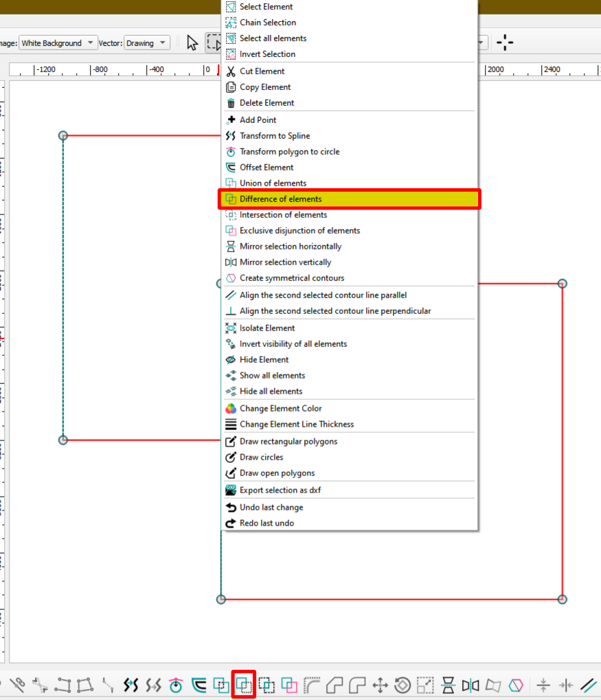Click the crosshair icon in the top toolbar
This screenshot has height=700, width=601.
point(505,43)
